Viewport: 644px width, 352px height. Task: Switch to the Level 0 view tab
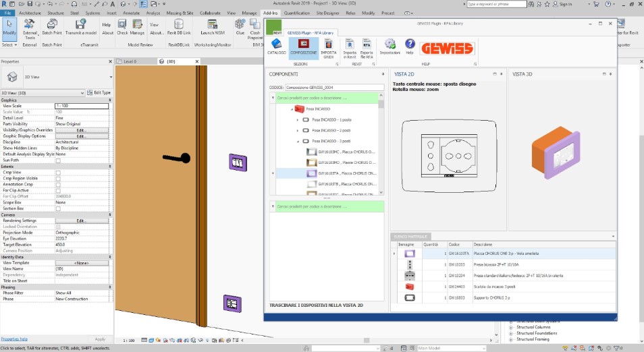(130, 61)
